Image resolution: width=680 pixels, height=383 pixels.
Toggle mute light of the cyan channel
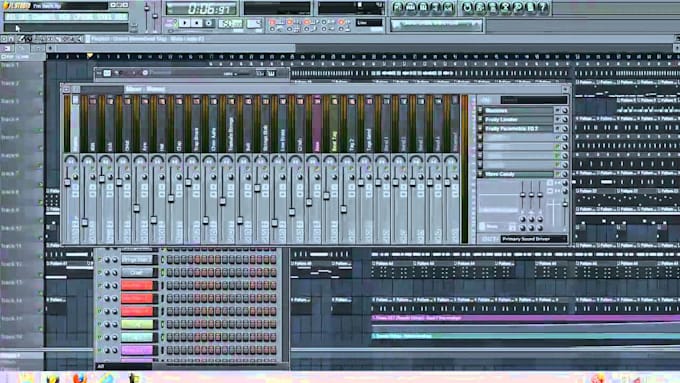(x=100, y=337)
